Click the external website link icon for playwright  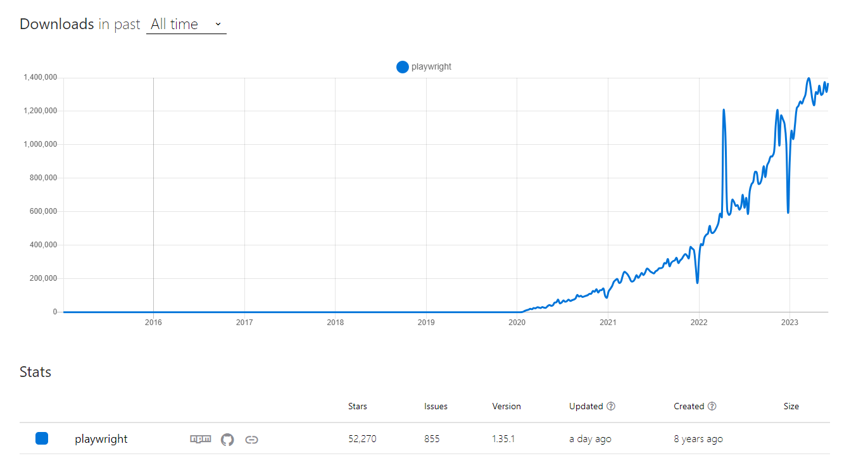coord(251,438)
